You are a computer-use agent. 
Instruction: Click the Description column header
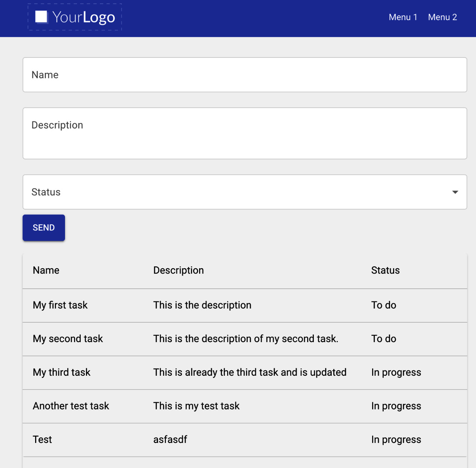(x=179, y=270)
